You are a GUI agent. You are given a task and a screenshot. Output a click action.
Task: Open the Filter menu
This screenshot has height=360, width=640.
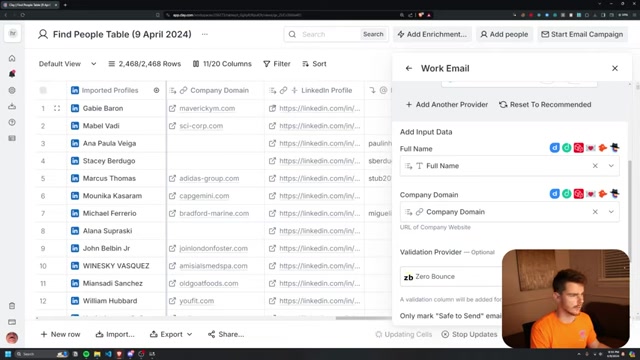pyautogui.click(x=277, y=64)
